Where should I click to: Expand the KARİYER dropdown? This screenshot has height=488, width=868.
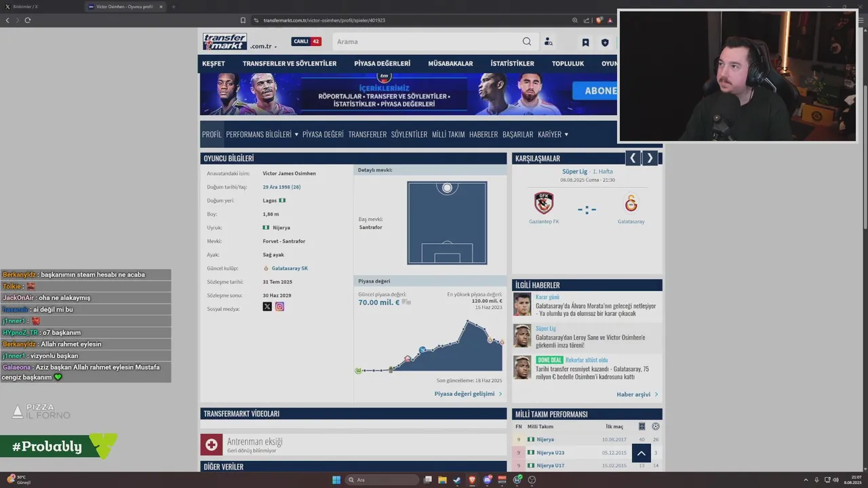[x=553, y=134]
